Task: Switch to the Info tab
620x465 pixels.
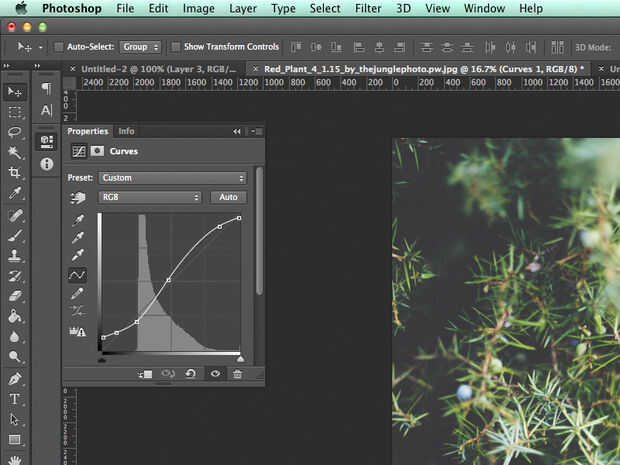Action: 126,131
